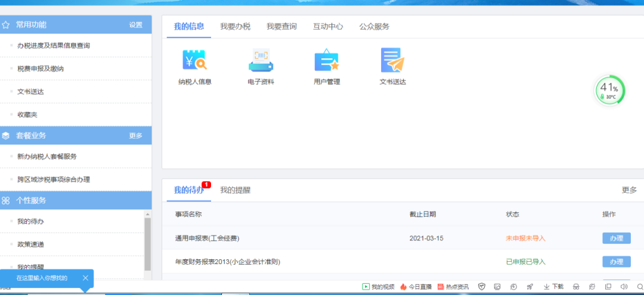Open 我的待办 in the 个性服务 list
Viewport: 644px width, 295px height.
[30, 221]
